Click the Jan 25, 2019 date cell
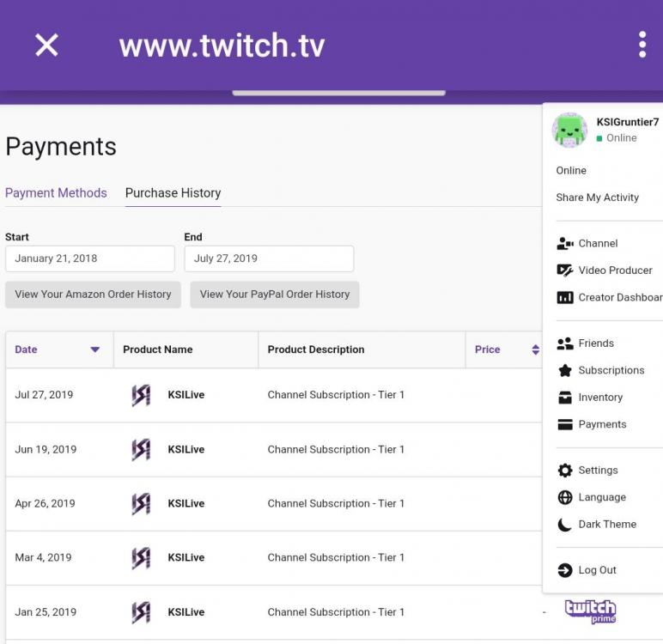This screenshot has width=663, height=644. pos(46,612)
